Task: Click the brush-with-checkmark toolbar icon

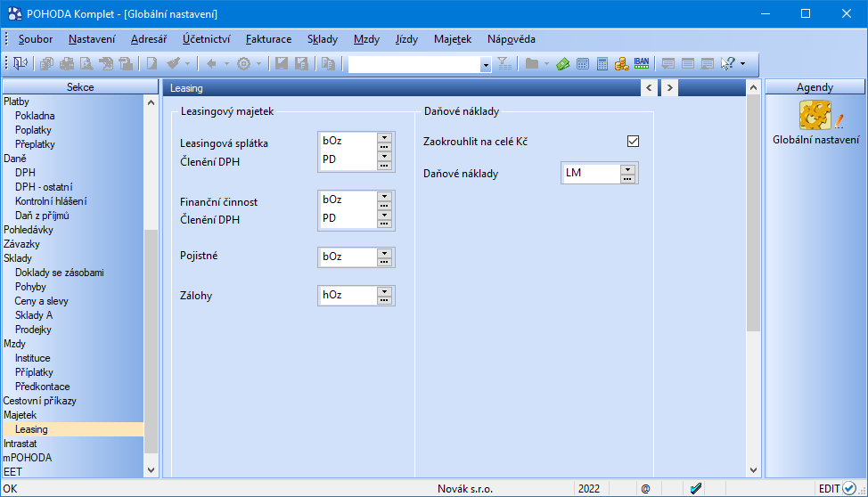Action: tap(173, 63)
